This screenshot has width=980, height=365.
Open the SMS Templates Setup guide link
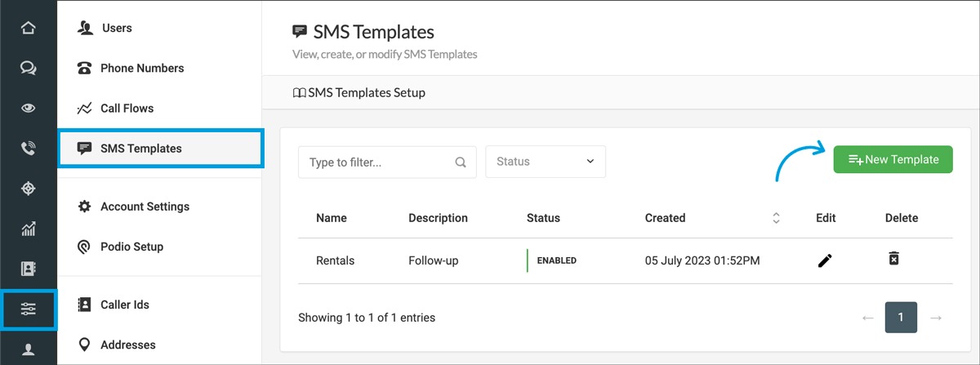[359, 92]
